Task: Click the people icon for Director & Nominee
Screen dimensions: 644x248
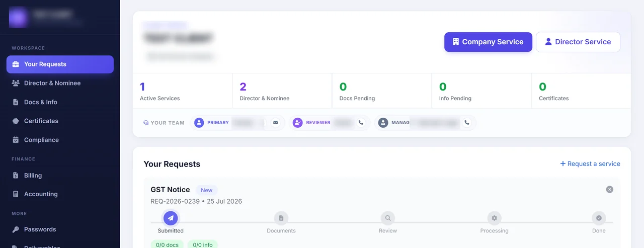Action: [16, 83]
